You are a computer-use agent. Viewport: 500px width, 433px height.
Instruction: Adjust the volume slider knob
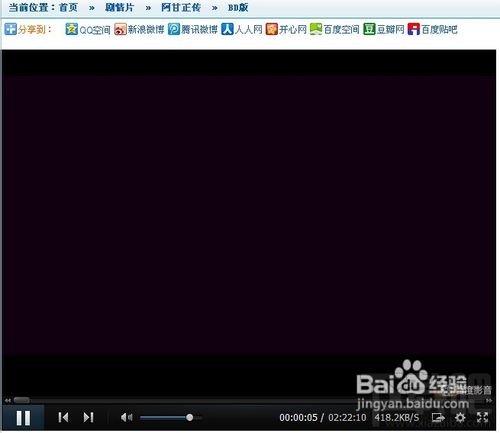tap(189, 417)
